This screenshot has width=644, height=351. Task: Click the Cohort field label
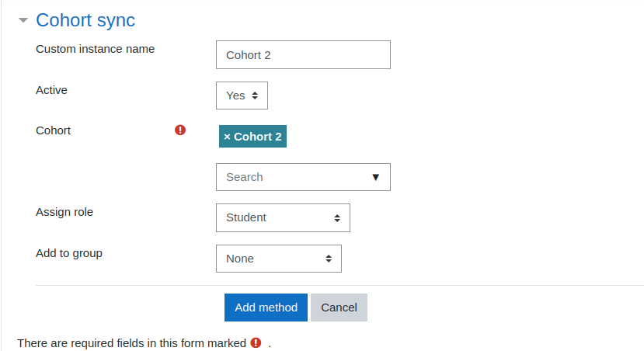point(53,130)
